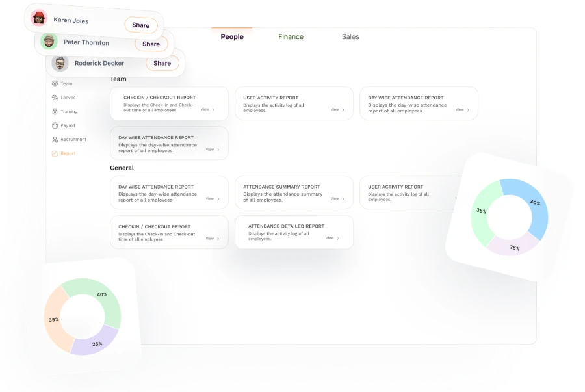Open General's User Activity Report card title
The height and width of the screenshot is (392, 585).
click(x=395, y=187)
